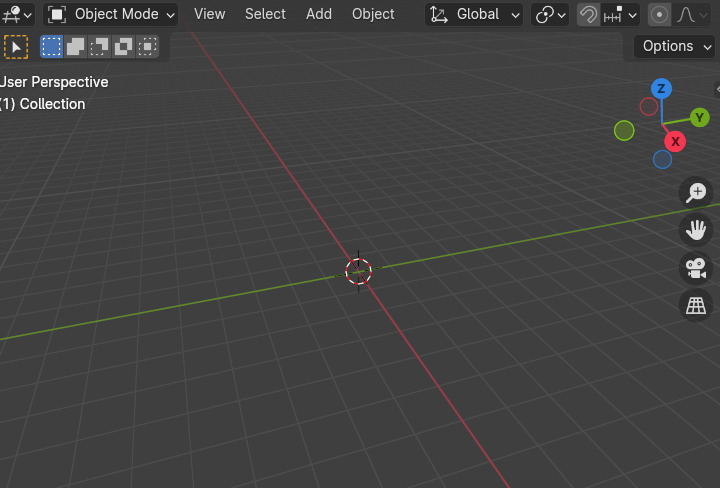Image resolution: width=720 pixels, height=488 pixels.
Task: Toggle proportional editing
Action: pos(659,15)
